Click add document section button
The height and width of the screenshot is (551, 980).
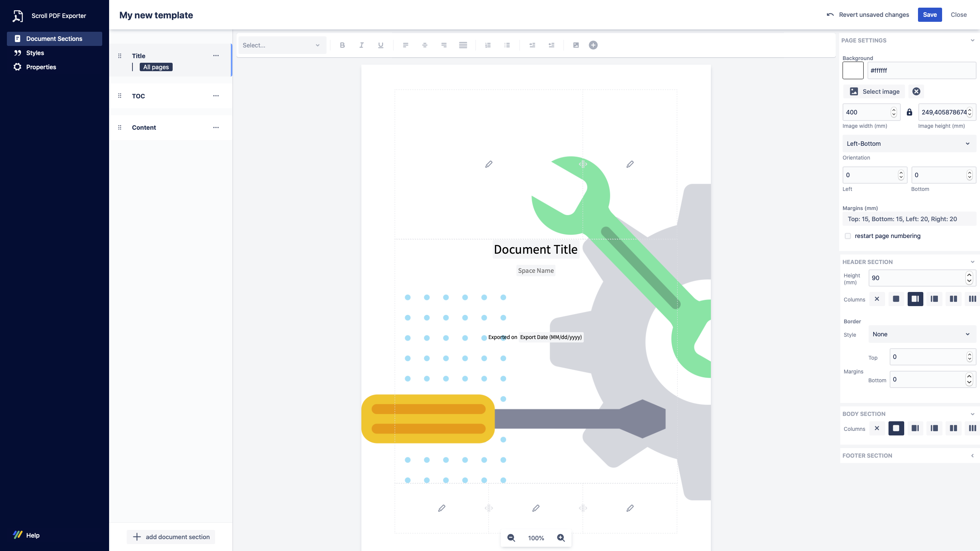point(171,537)
